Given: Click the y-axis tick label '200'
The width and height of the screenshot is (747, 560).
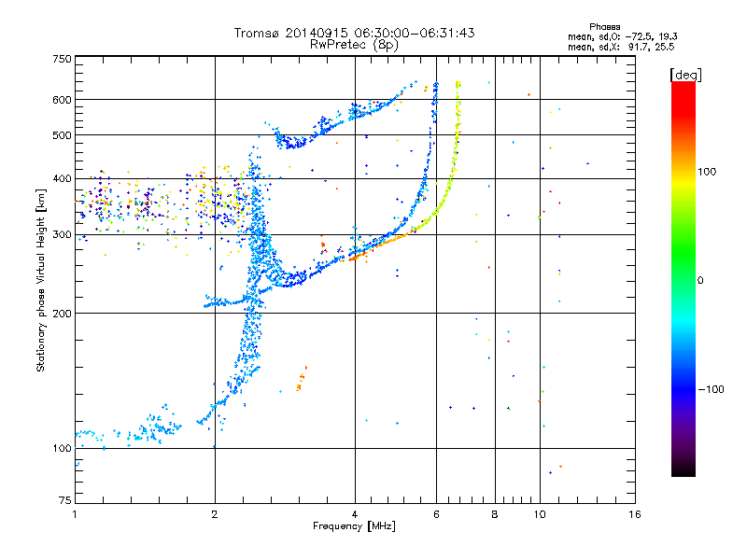Looking at the screenshot, I should click(62, 314).
